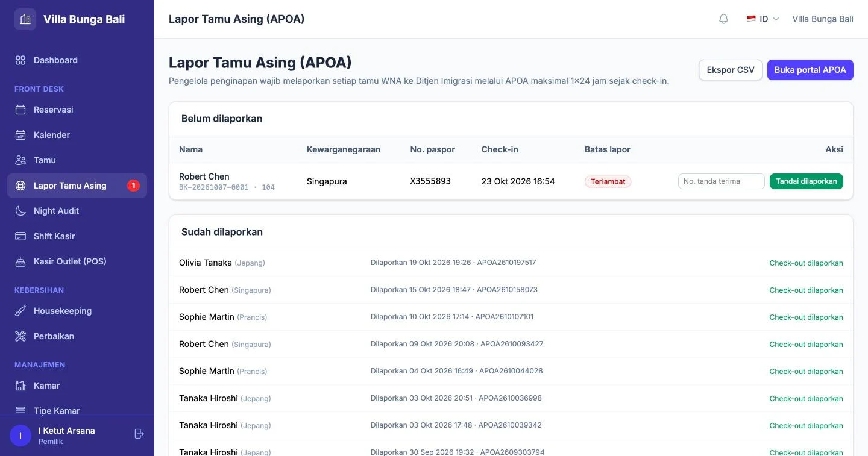Viewport: 868px width, 456px height.
Task: Click Check-out dilaporkan for APOA2610158073 row
Action: pyautogui.click(x=806, y=290)
